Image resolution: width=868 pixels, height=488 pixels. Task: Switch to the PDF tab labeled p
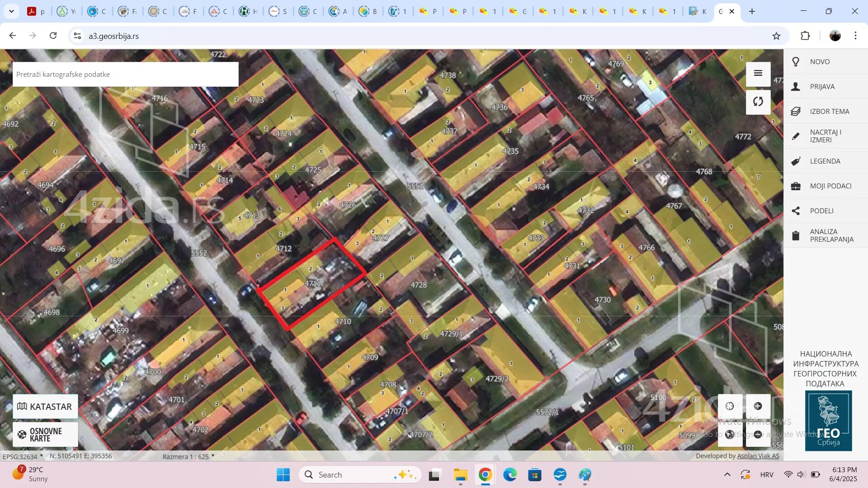[36, 11]
